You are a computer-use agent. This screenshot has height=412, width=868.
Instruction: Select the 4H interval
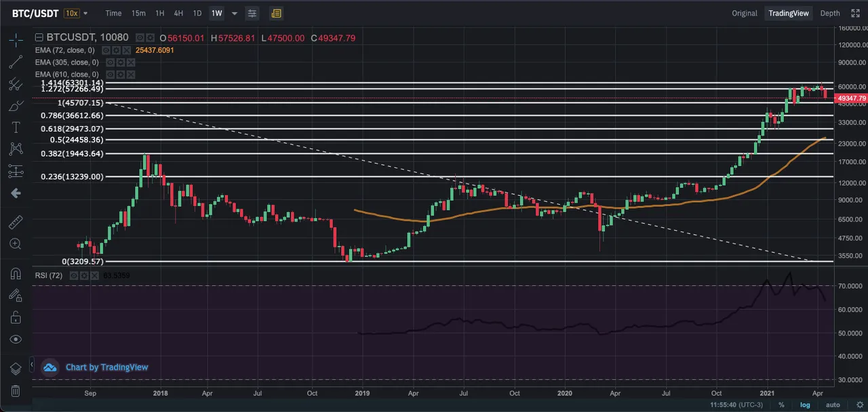pos(178,13)
